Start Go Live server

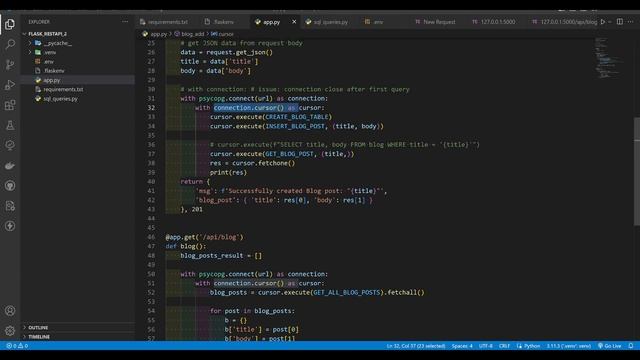pos(609,346)
